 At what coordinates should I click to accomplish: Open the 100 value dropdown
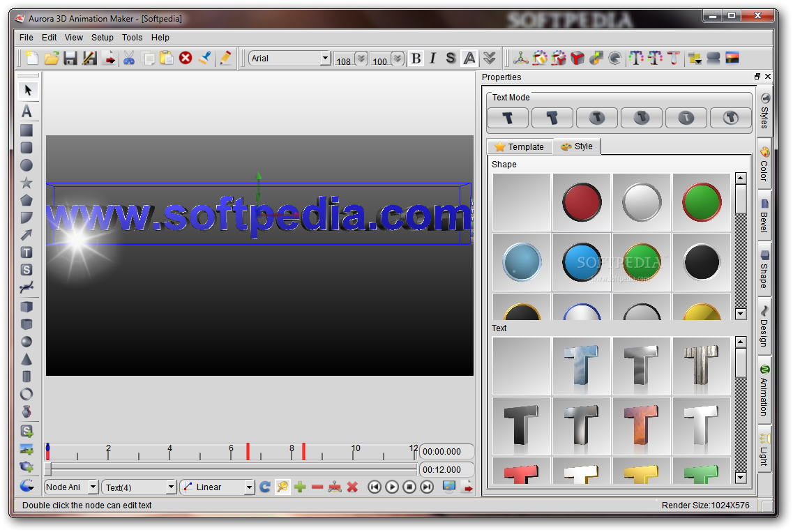pos(398,58)
